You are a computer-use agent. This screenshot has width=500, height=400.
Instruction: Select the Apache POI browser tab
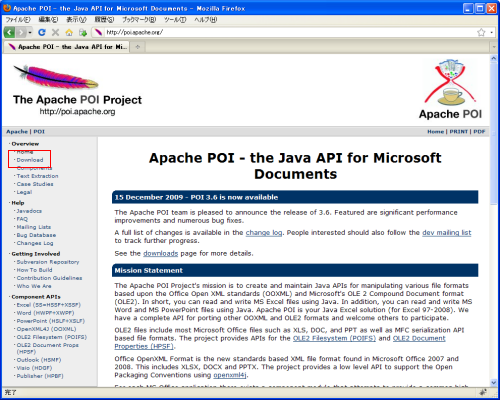(67, 47)
